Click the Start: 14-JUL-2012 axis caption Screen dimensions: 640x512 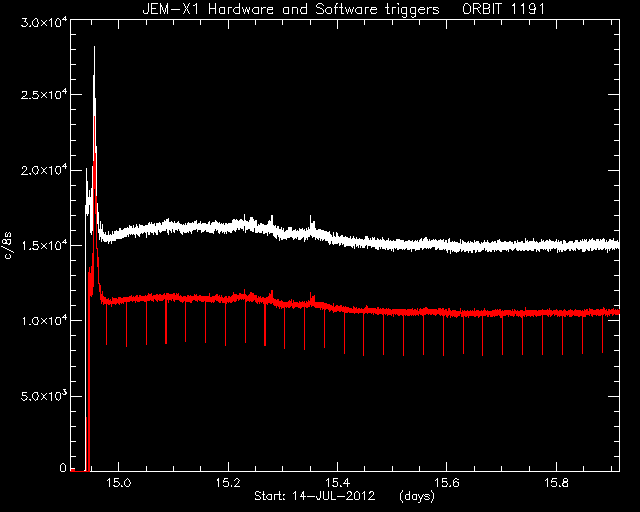[315, 496]
